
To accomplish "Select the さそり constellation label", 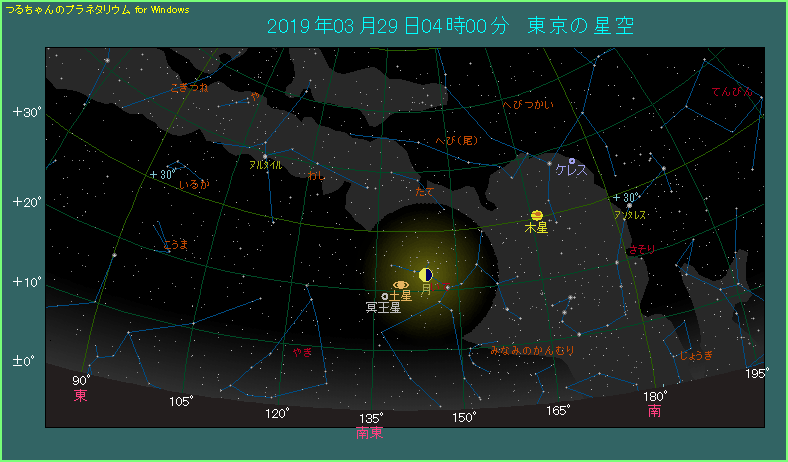I will click(639, 247).
